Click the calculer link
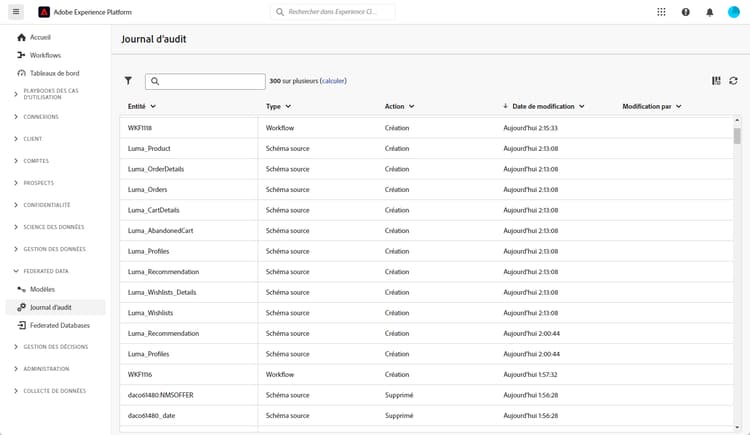The width and height of the screenshot is (750, 435). coord(333,81)
